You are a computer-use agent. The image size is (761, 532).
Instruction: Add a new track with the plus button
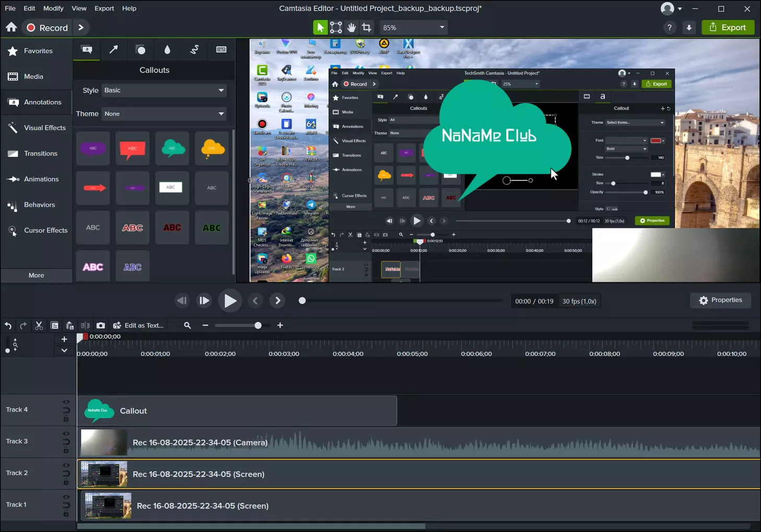pos(64,339)
